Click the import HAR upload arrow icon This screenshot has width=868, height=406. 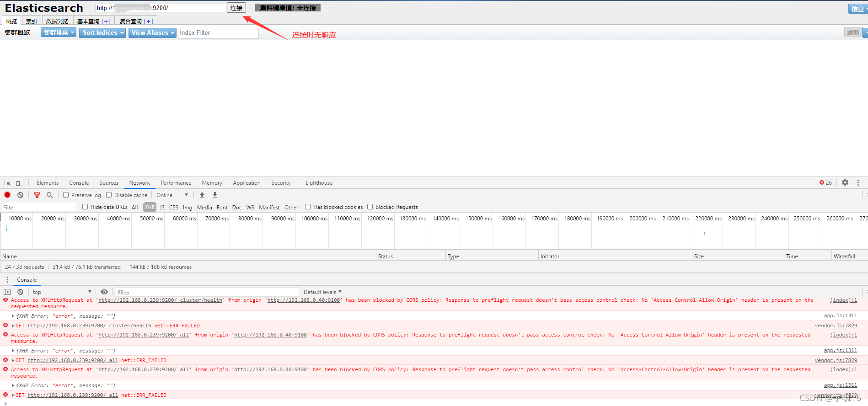(x=202, y=195)
